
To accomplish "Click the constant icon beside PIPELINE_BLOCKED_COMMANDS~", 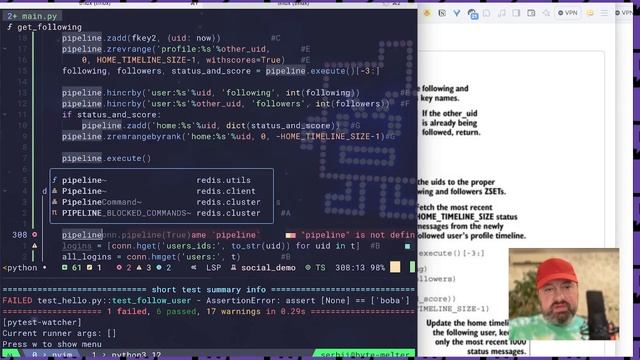I will point(55,213).
